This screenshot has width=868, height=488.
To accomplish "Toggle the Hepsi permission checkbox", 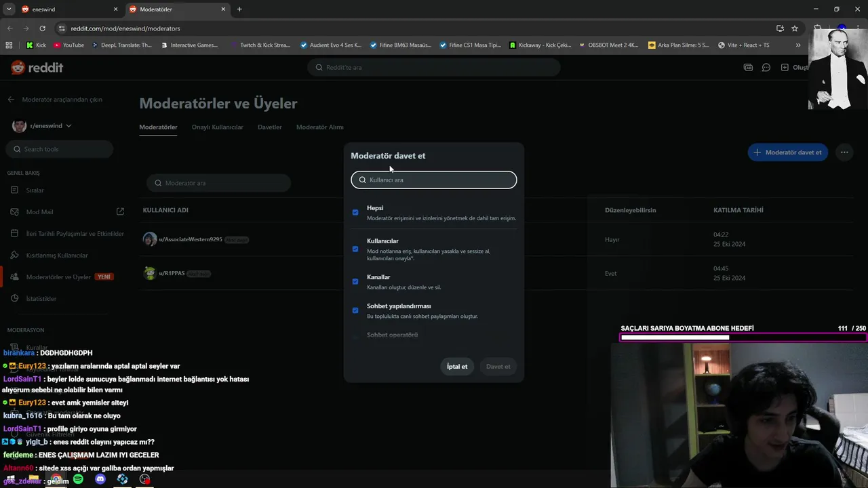I will tap(355, 212).
